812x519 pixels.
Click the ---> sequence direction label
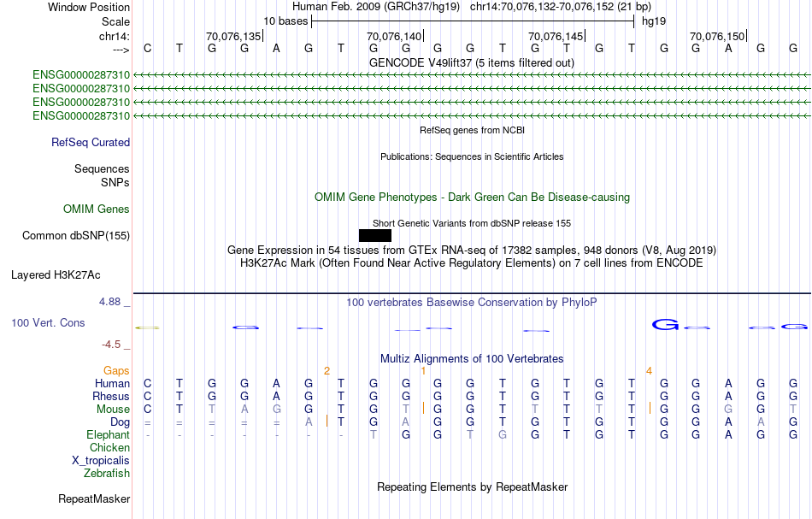coord(121,50)
